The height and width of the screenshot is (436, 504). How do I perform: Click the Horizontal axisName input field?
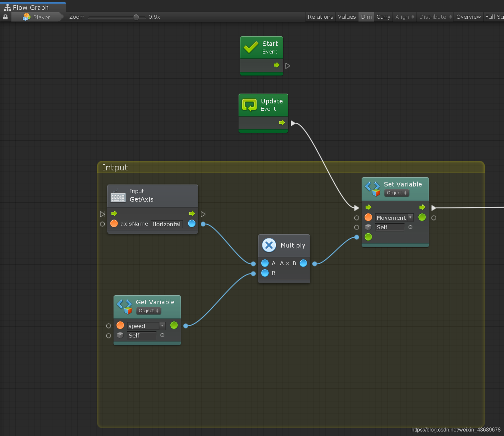[x=167, y=224]
